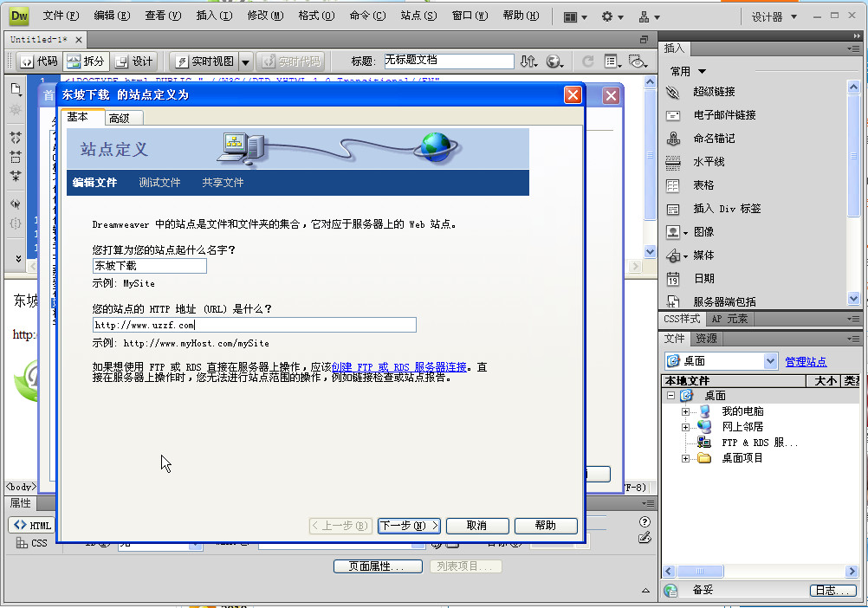Image resolution: width=868 pixels, height=608 pixels.
Task: Toggle CSS properties mode
Action: [x=31, y=543]
